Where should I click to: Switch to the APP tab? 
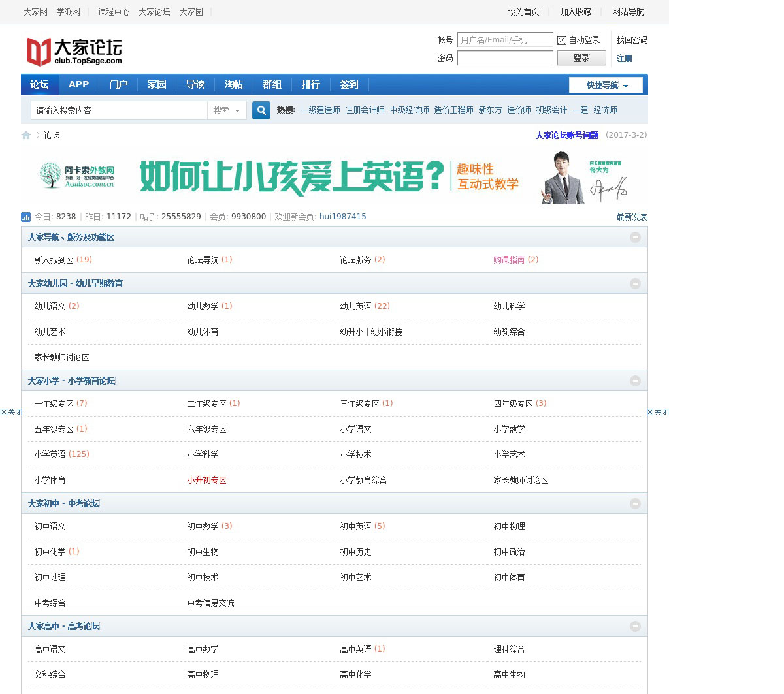(x=78, y=85)
